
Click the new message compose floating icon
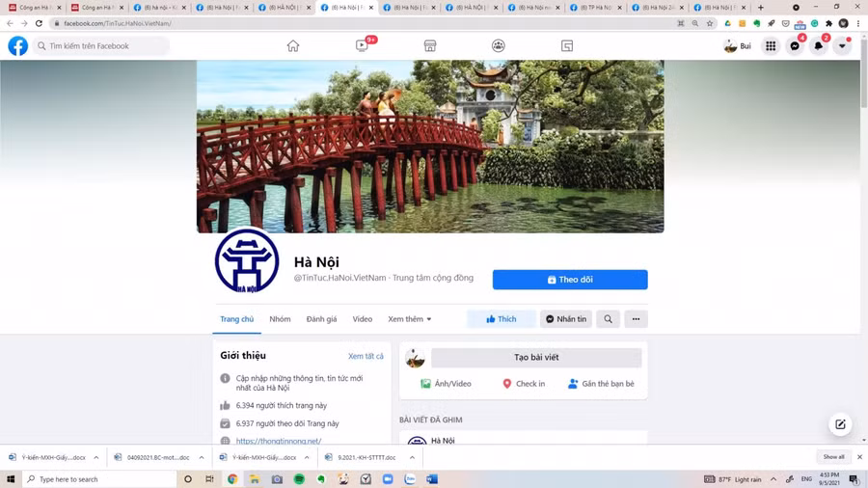pyautogui.click(x=840, y=424)
